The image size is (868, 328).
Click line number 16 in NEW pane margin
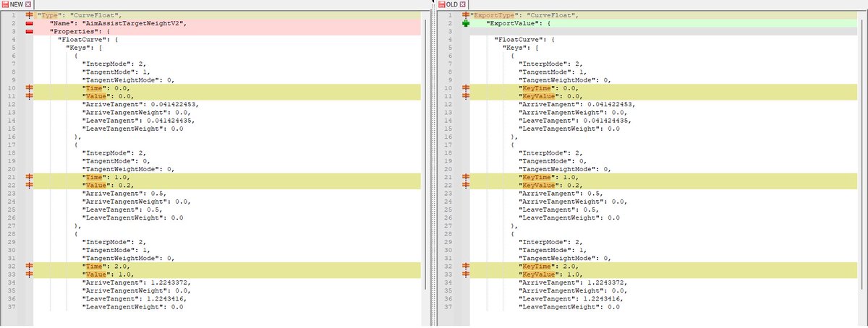[x=13, y=137]
